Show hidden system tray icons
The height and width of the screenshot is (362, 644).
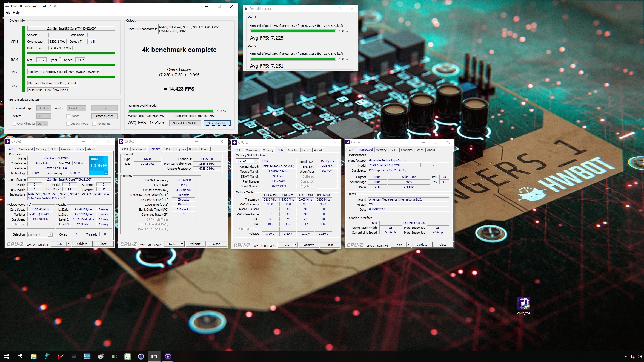pyautogui.click(x=626, y=357)
